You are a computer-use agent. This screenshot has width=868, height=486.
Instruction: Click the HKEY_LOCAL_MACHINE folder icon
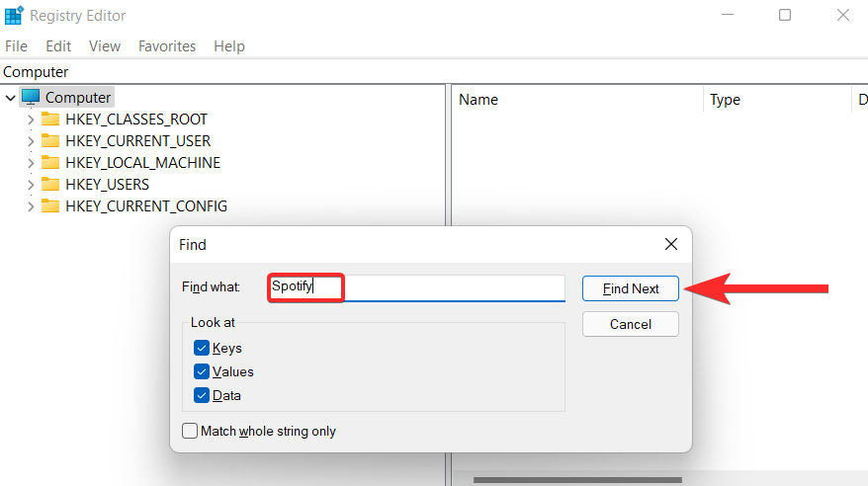50,163
